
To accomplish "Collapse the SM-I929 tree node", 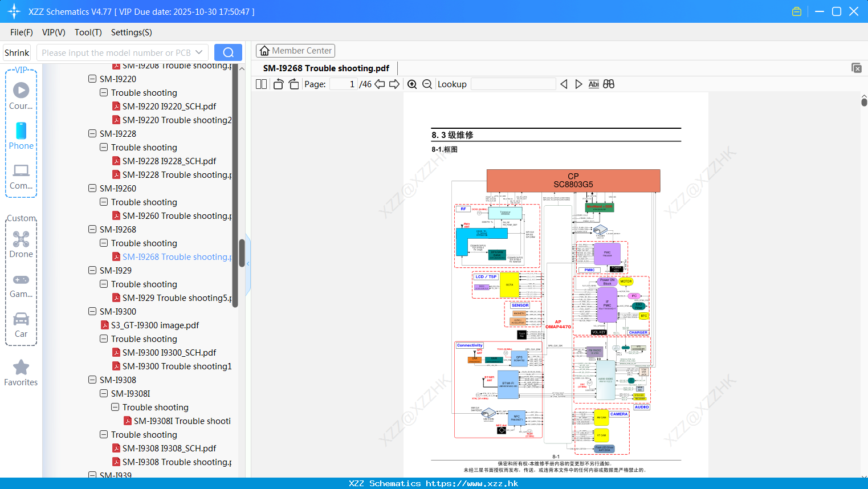I will [x=92, y=271].
